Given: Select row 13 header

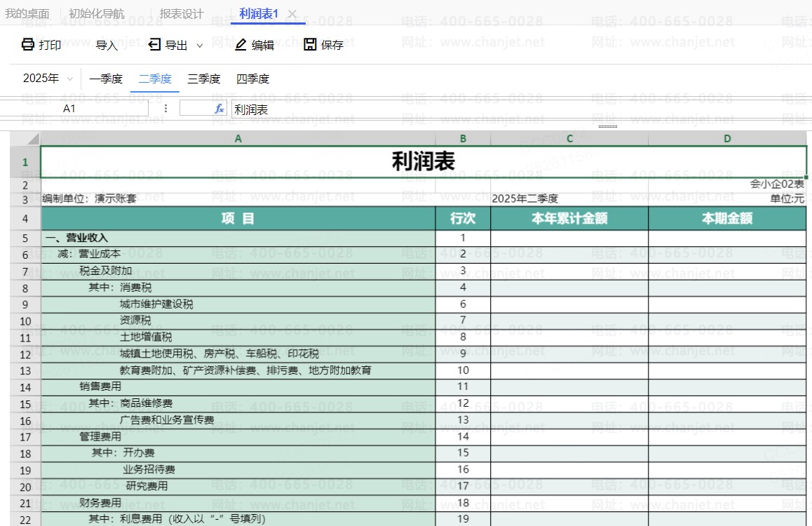Looking at the screenshot, I should click(25, 371).
